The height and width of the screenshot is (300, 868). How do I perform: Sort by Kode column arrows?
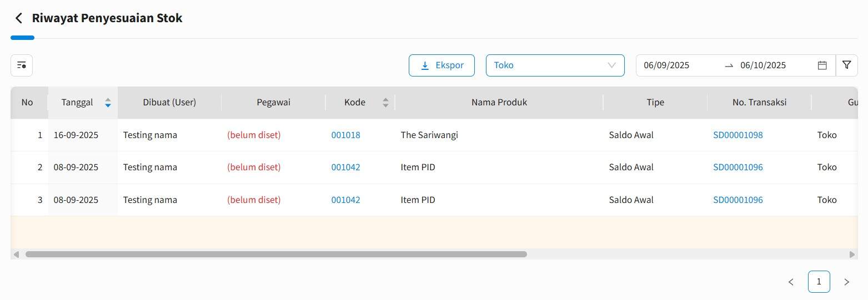pyautogui.click(x=385, y=103)
